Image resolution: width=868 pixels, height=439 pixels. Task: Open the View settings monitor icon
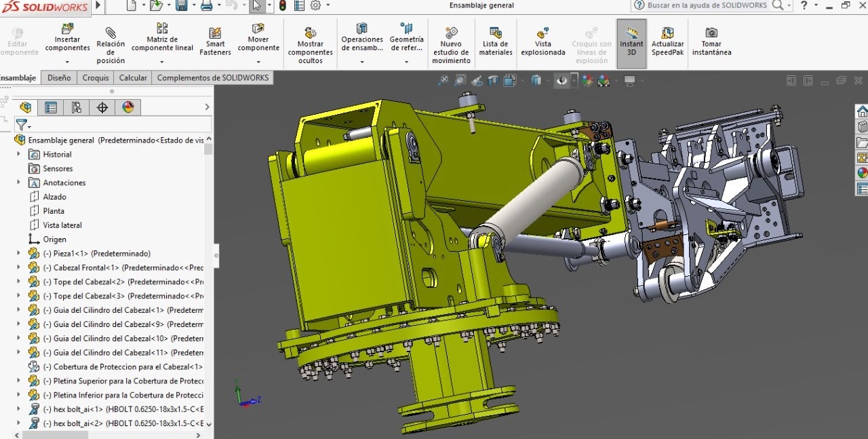point(630,81)
